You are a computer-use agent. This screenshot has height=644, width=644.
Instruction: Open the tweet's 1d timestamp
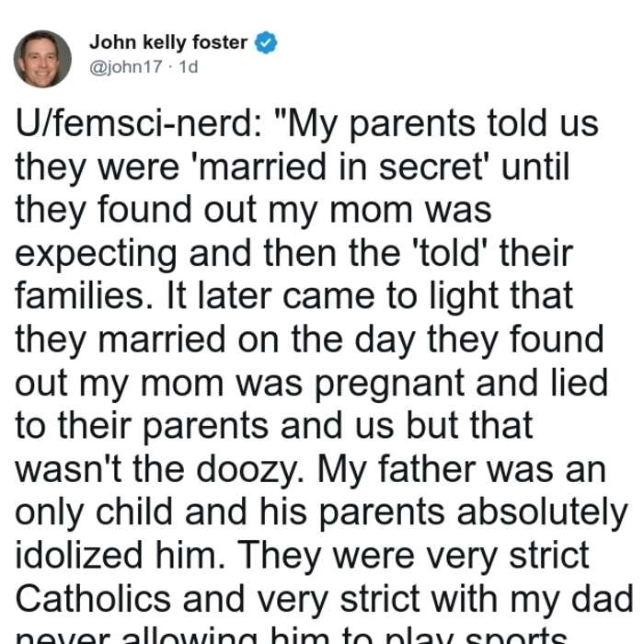click(189, 66)
